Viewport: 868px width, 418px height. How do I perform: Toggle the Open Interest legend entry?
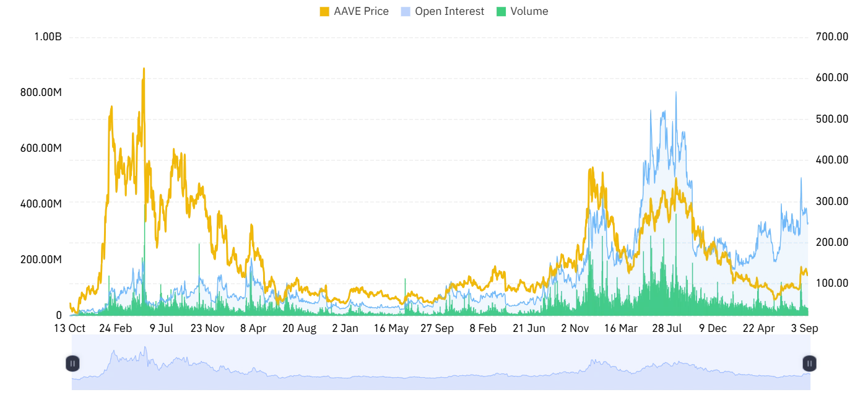[x=442, y=11]
